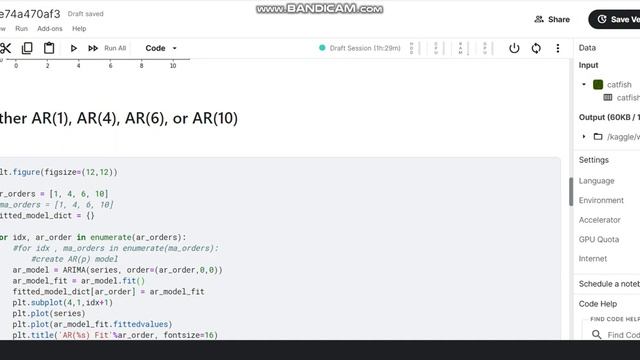Click the Draft saved status text
The width and height of the screenshot is (640, 360).
click(x=86, y=14)
